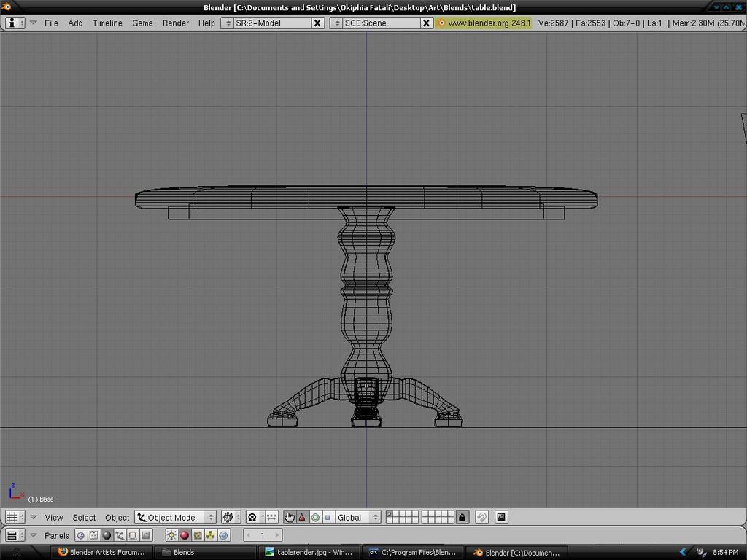The width and height of the screenshot is (747, 560).
Task: Click the current frame field showing 1
Action: [263, 536]
